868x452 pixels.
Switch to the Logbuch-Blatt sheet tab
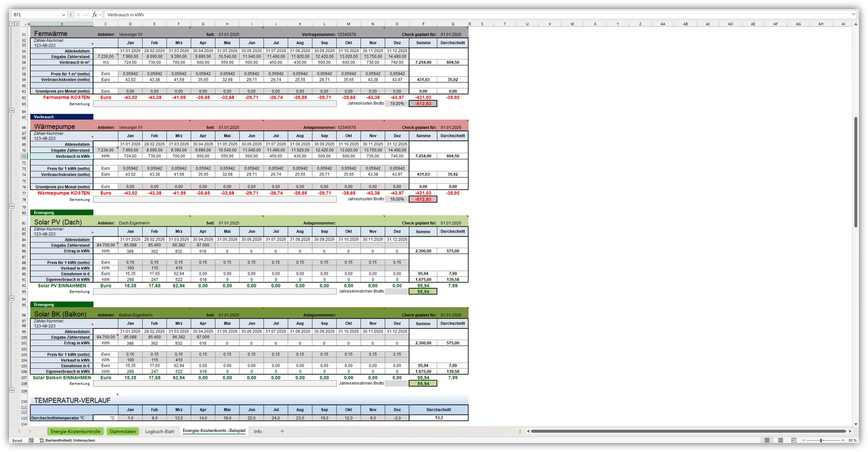click(159, 432)
